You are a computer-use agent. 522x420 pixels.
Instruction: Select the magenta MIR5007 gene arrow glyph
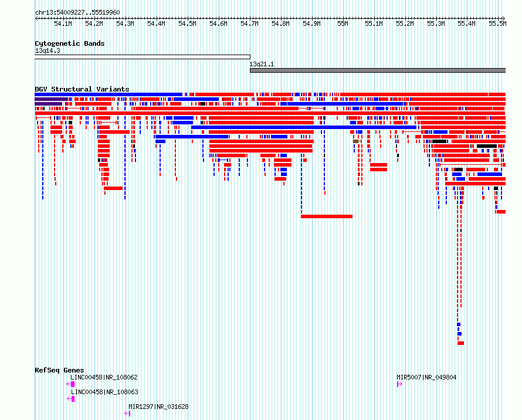coord(399,384)
